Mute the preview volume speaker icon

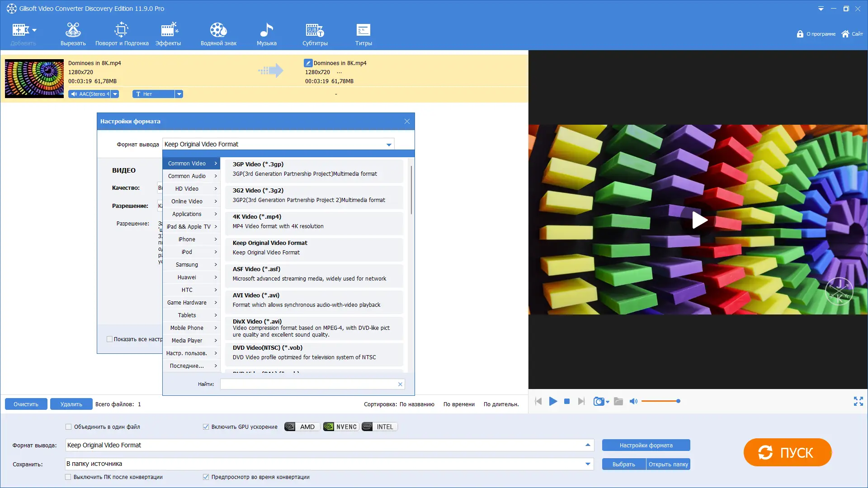pos(633,401)
